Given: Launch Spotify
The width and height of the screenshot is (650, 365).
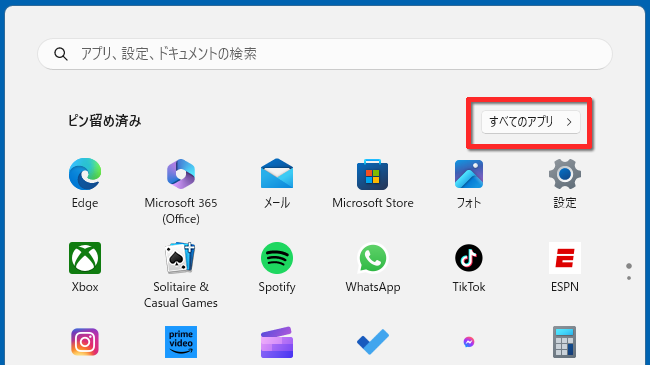Looking at the screenshot, I should (277, 258).
